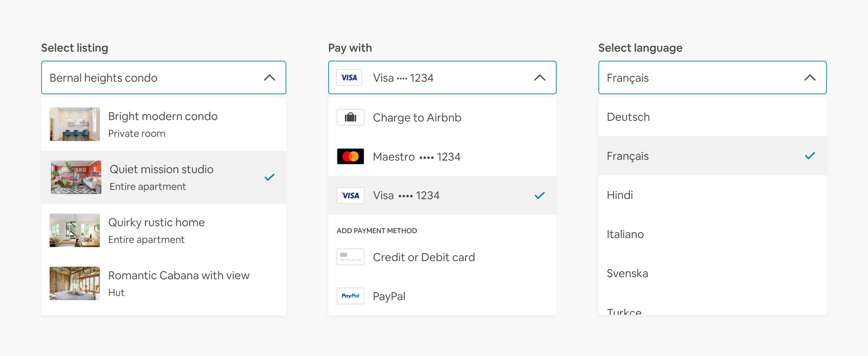
Task: Choose Deutsch from the language list
Action: (x=628, y=117)
